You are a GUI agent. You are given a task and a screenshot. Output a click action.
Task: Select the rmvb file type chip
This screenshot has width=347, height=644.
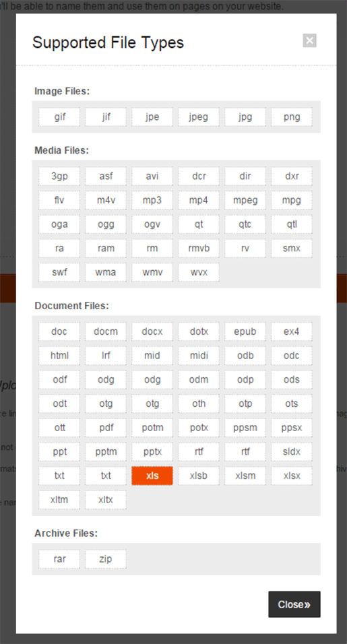(199, 248)
